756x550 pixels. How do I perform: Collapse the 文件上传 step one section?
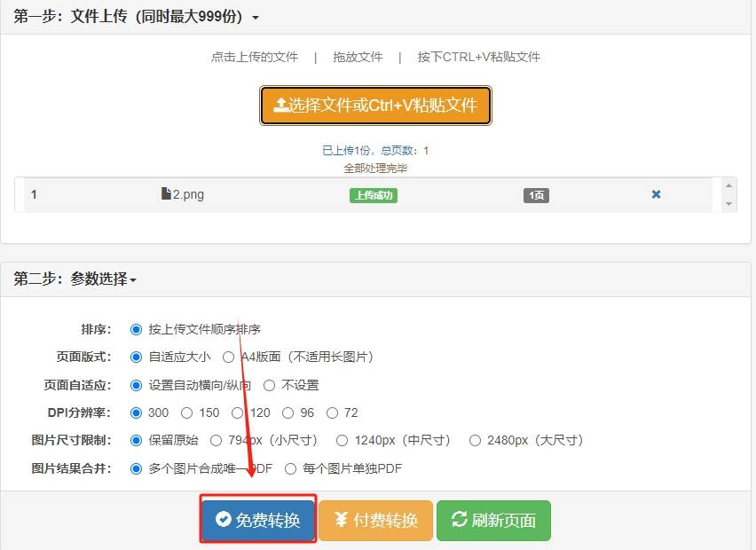(254, 16)
